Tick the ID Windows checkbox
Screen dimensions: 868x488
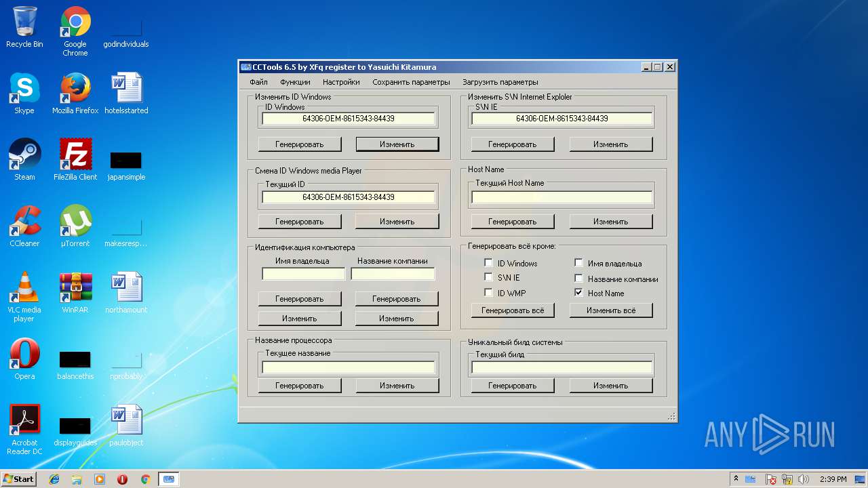(x=488, y=263)
